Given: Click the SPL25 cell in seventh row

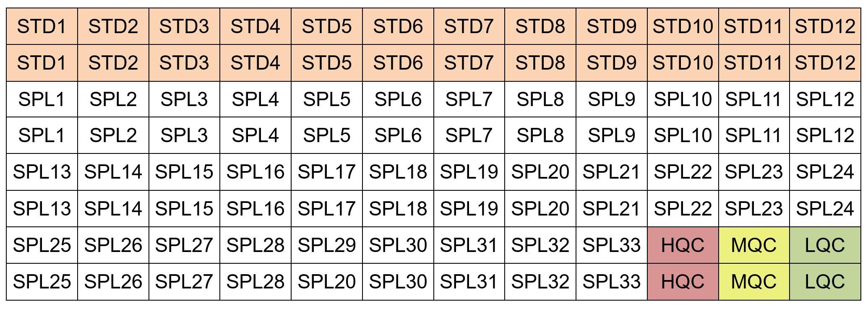Looking at the screenshot, I should pos(42,245).
